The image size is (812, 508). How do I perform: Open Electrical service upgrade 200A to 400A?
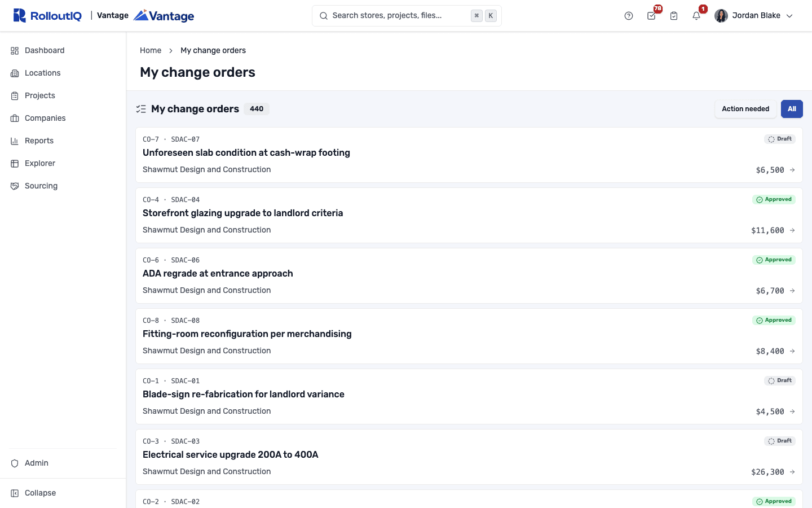[231, 454]
